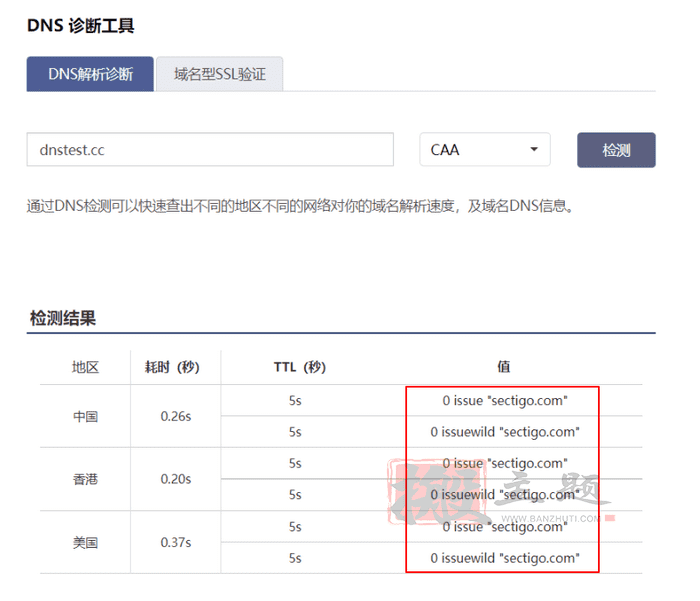Screen dimensions: 700x601
Task: Expand the CAA record type dropdown
Action: (x=485, y=150)
